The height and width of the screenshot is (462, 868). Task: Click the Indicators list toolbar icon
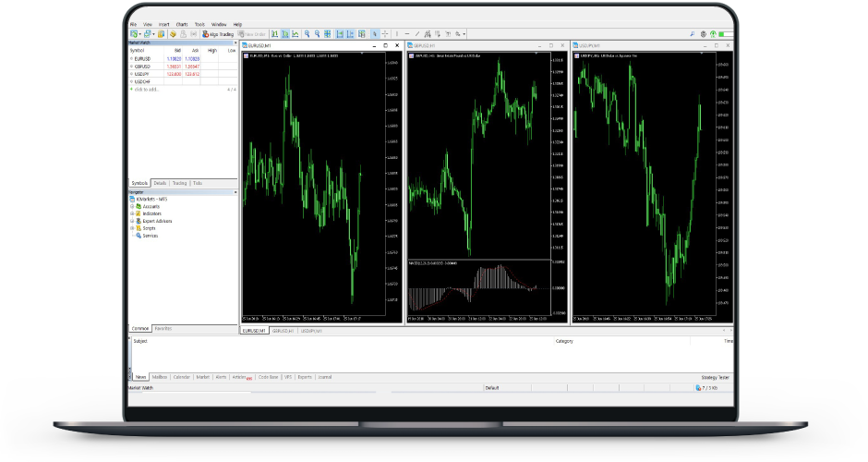click(361, 34)
